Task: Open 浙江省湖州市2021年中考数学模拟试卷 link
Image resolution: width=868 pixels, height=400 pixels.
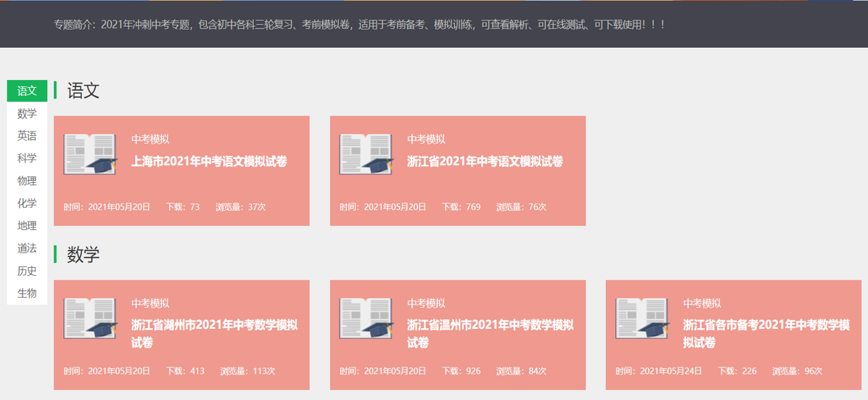Action: click(x=215, y=334)
